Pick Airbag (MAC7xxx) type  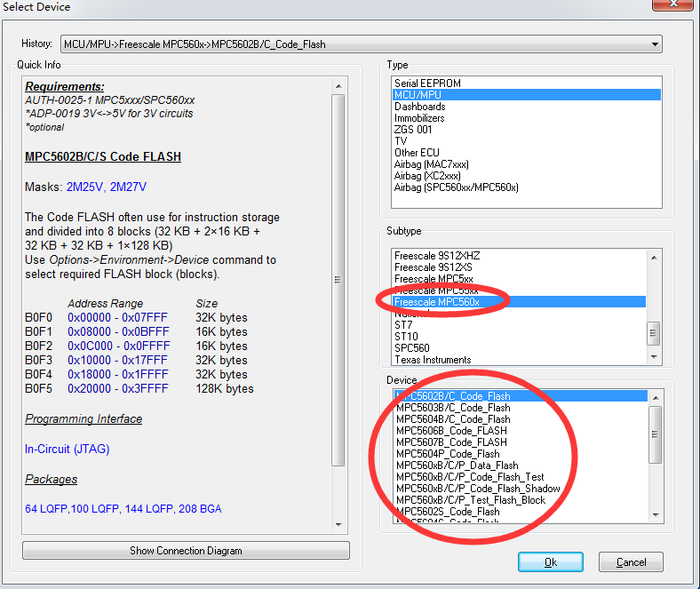coord(432,164)
